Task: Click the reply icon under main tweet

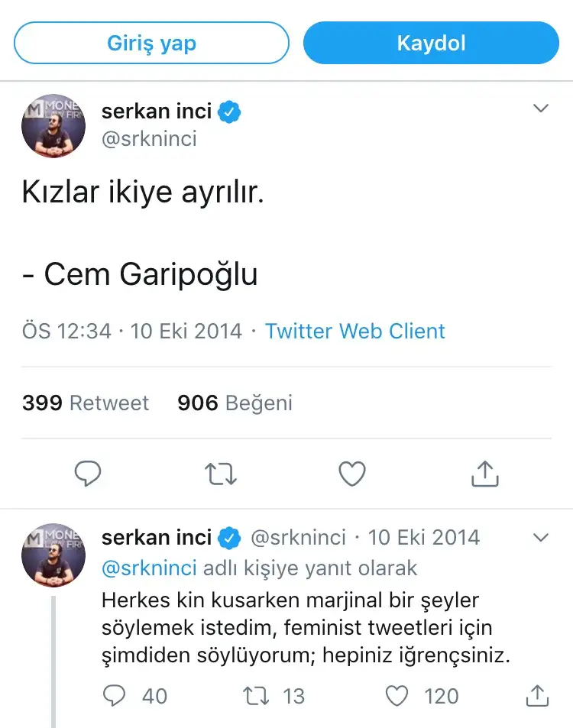Action: coord(88,474)
